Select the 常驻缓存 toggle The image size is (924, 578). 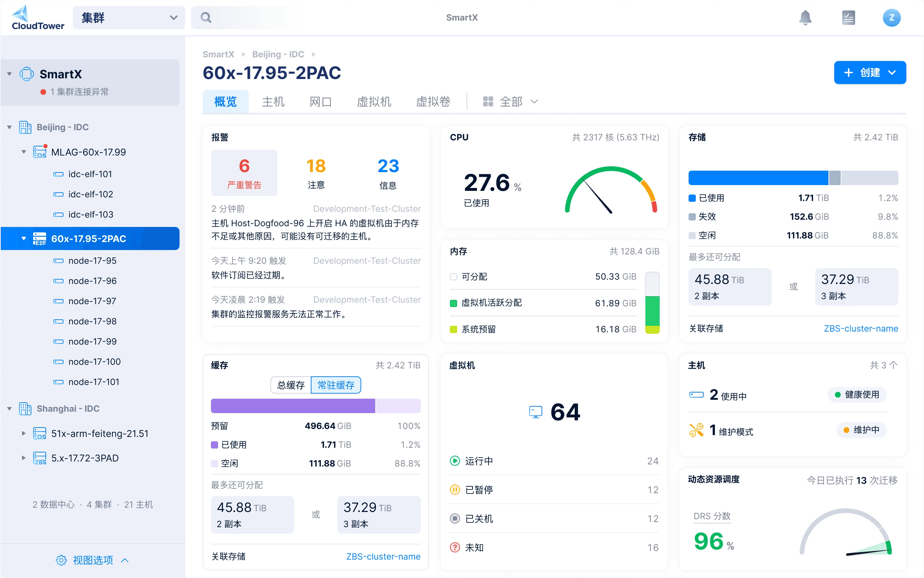(336, 385)
